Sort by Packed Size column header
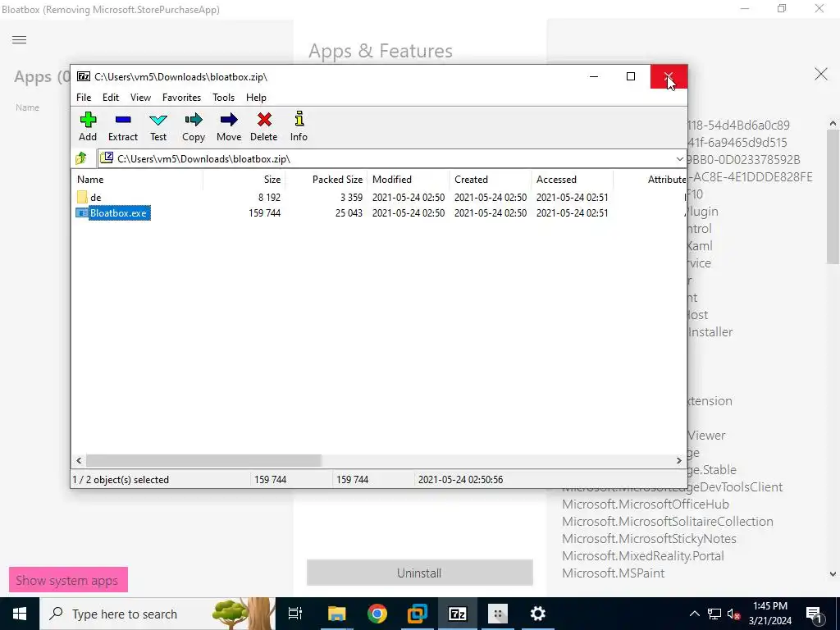Image resolution: width=840 pixels, height=630 pixels. (x=326, y=179)
